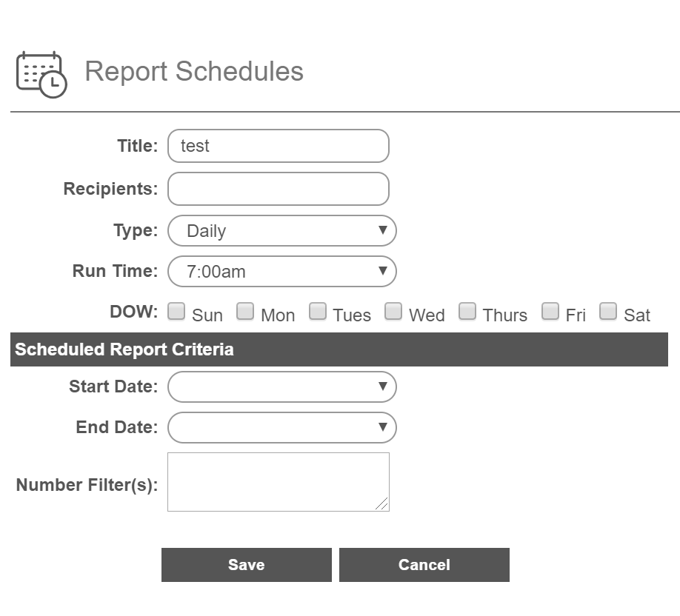The image size is (680, 616).
Task: Select the Wed checkbox
Action: 393,311
